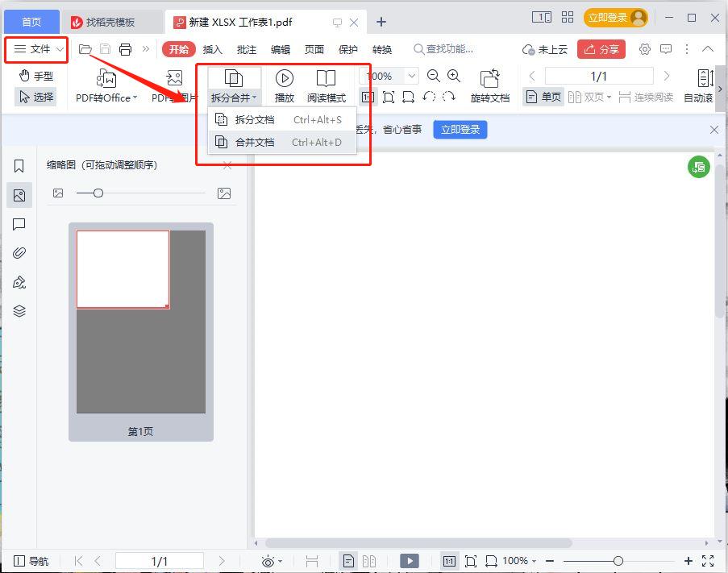Click the red 分享 share button
Viewport: 728px width, 573px height.
click(601, 49)
